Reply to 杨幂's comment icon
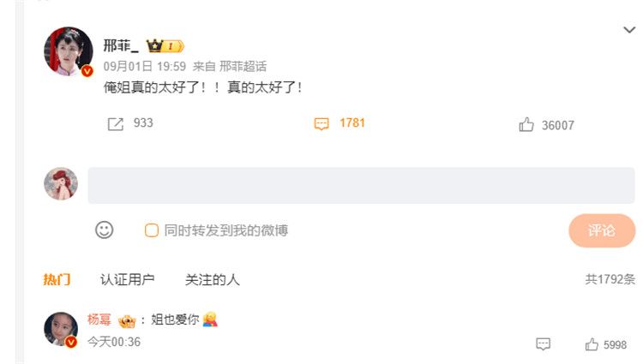643x364 pixels. click(544, 344)
